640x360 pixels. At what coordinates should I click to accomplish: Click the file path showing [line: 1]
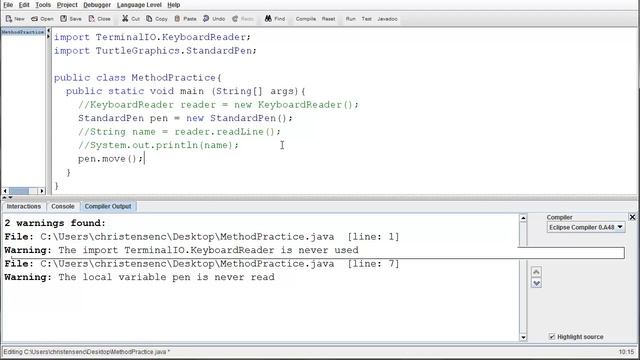[x=202, y=237]
